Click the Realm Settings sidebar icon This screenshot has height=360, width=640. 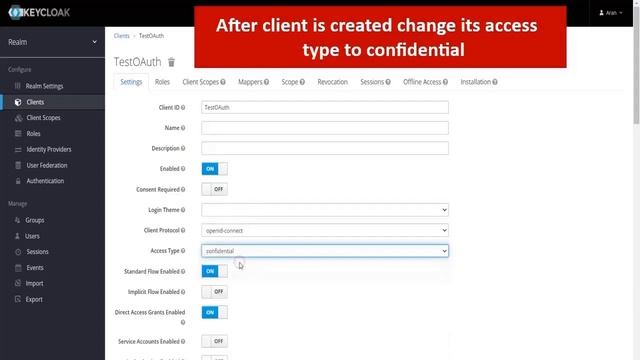(18, 86)
